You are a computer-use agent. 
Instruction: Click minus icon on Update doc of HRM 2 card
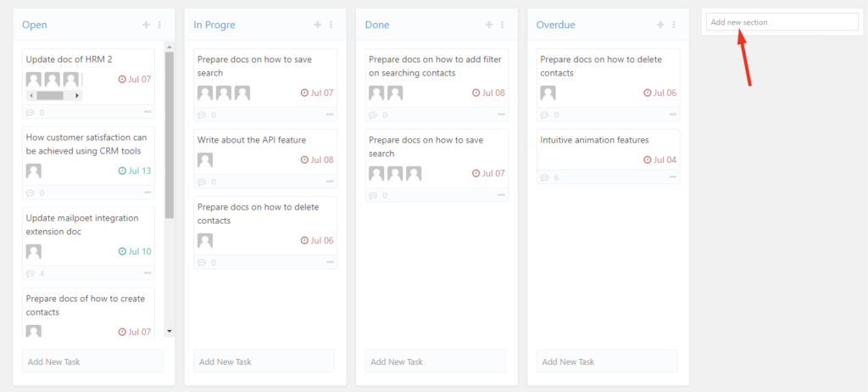point(147,112)
